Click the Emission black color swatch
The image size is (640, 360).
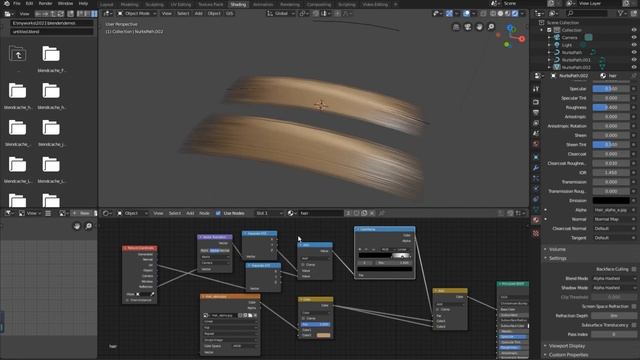[611, 200]
